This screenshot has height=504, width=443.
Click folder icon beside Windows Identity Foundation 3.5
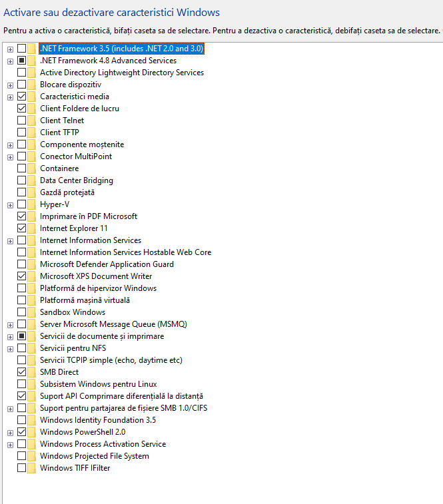[31, 420]
